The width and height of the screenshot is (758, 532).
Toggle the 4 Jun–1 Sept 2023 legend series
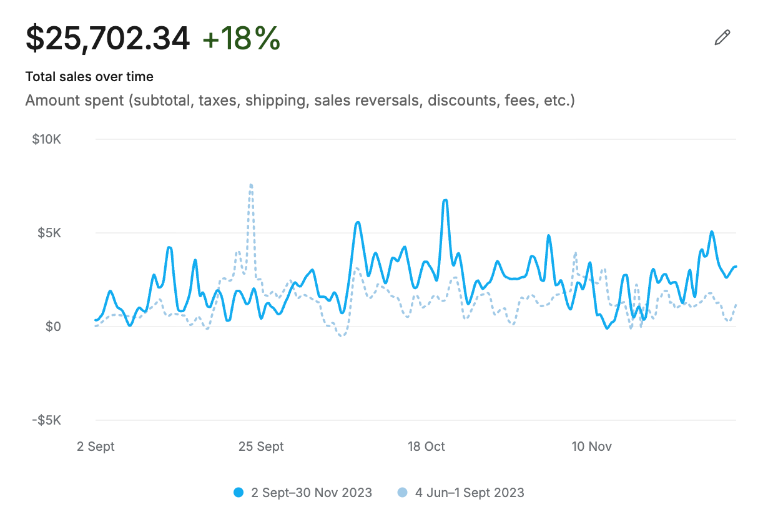(461, 493)
